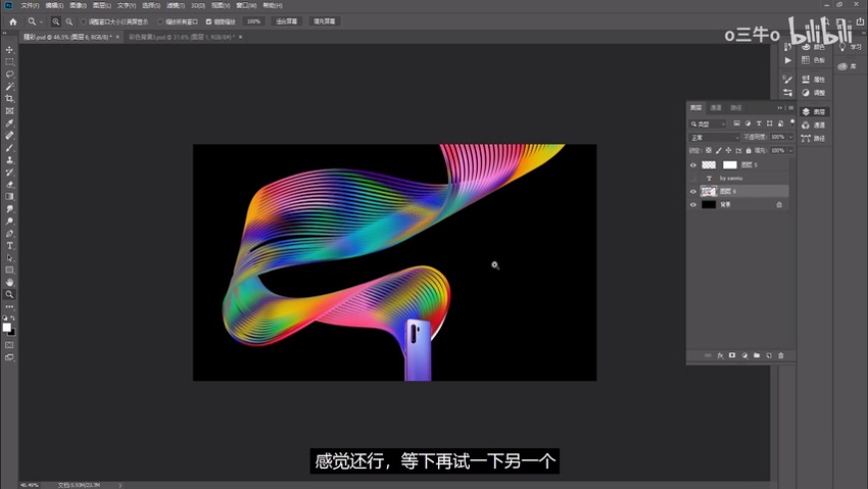
Task: Toggle Quick Mask mode icon
Action: click(9, 345)
